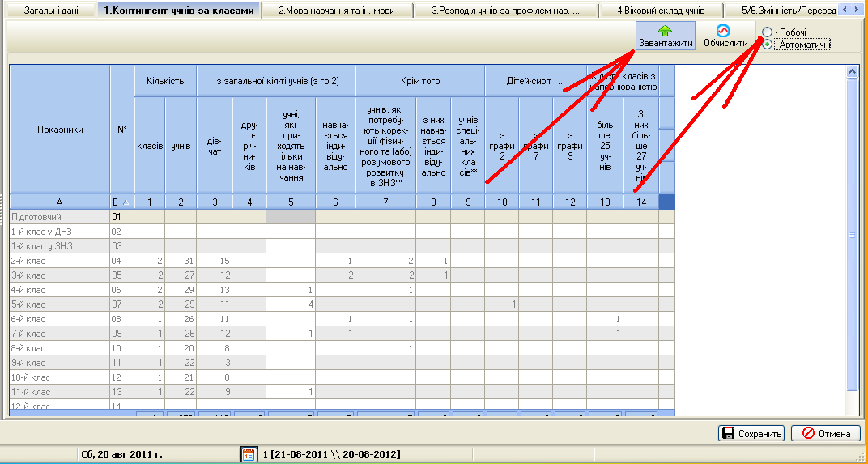
Task: Click empty column 5 cell in Підготовчий row
Action: [x=291, y=217]
